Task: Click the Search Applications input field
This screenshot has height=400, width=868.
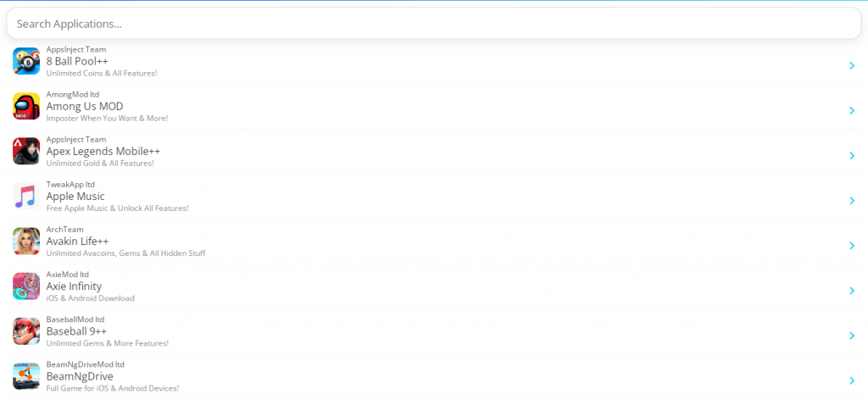Action: coord(434,24)
